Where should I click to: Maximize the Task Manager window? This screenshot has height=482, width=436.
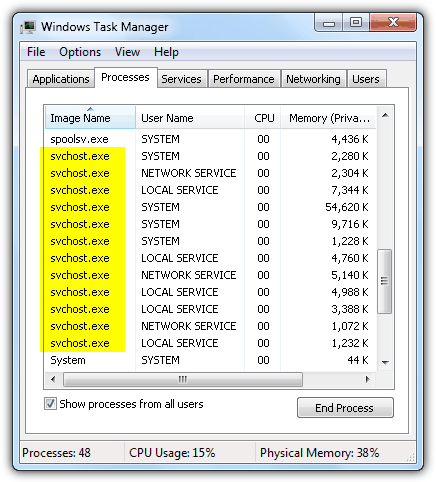[x=356, y=23]
